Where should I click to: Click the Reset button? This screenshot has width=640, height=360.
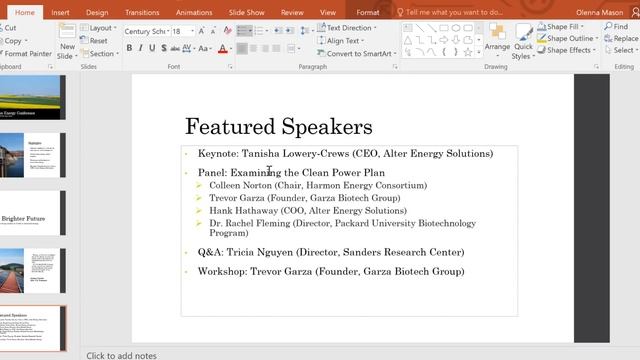click(94, 41)
